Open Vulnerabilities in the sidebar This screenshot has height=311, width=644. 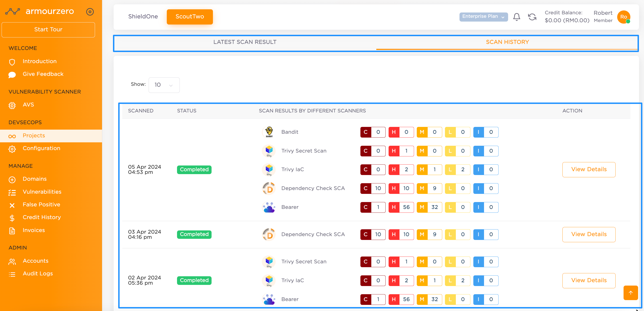point(42,192)
